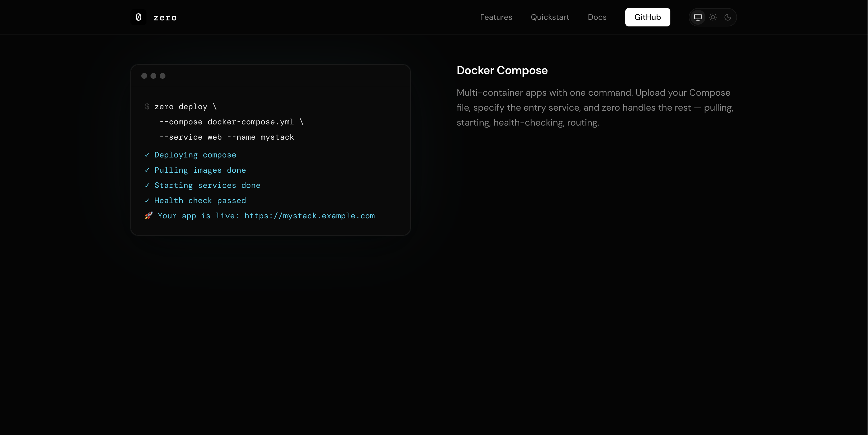868x435 pixels.
Task: Click the Docker Compose heading
Action: (x=502, y=70)
